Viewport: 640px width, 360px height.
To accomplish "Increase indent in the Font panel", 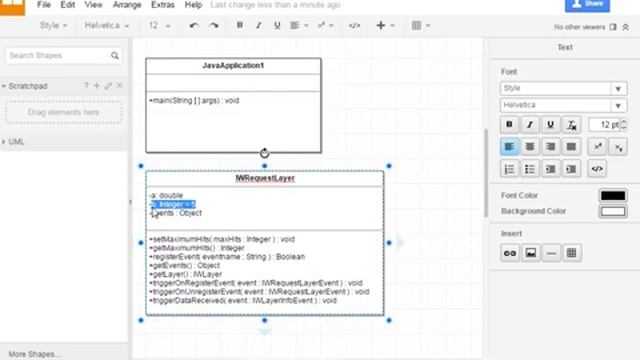I will 571,169.
